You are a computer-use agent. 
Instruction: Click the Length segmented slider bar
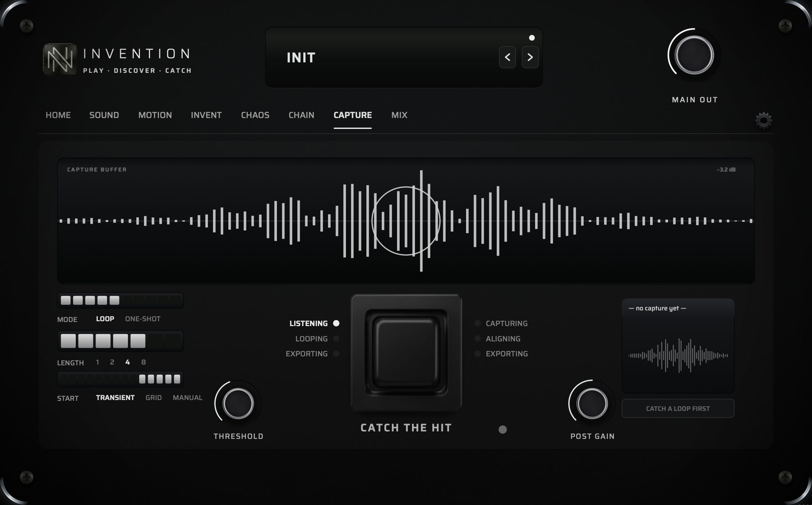[121, 341]
